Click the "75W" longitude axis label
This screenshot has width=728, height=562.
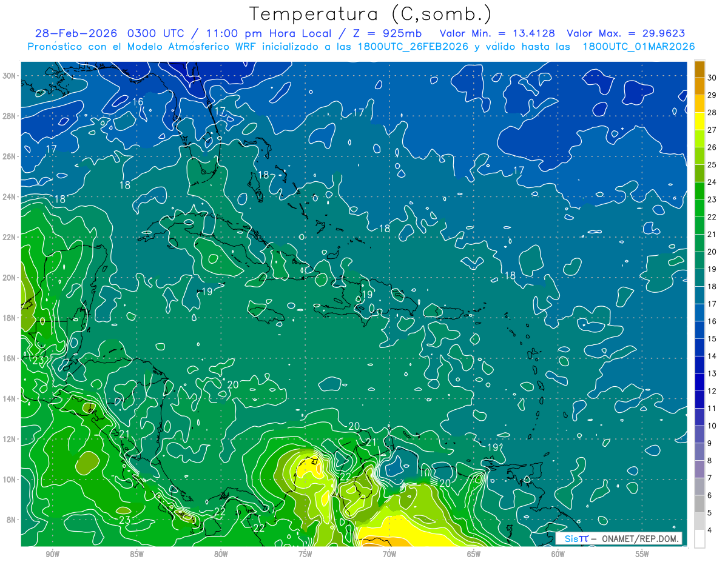305,554
